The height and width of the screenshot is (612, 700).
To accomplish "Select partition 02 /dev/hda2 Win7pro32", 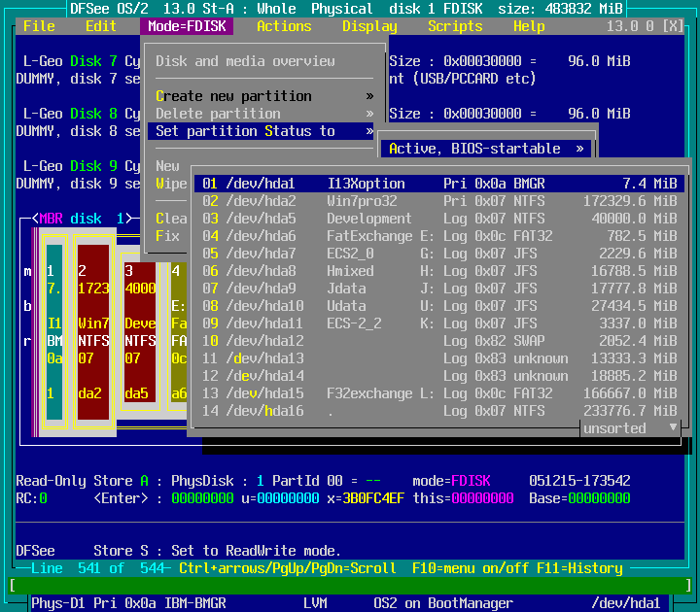I will click(x=439, y=201).
